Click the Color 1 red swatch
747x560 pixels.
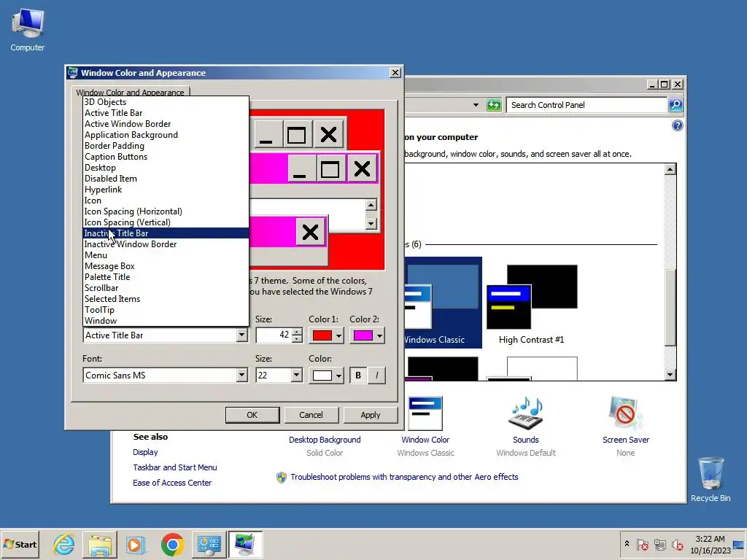(x=322, y=335)
